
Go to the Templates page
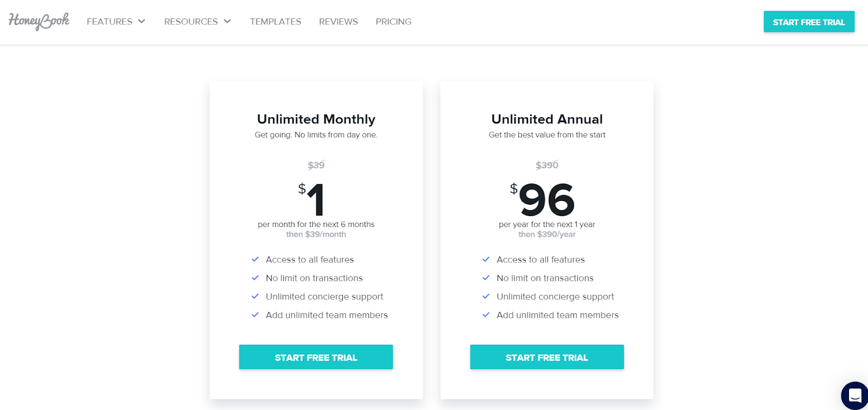point(276,22)
